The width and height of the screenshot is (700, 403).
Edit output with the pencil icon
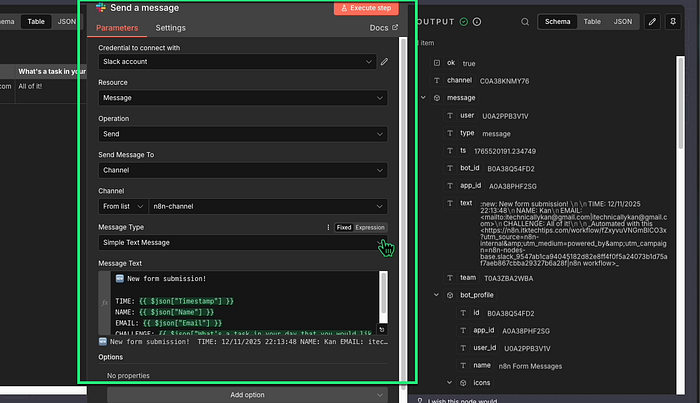tap(652, 21)
